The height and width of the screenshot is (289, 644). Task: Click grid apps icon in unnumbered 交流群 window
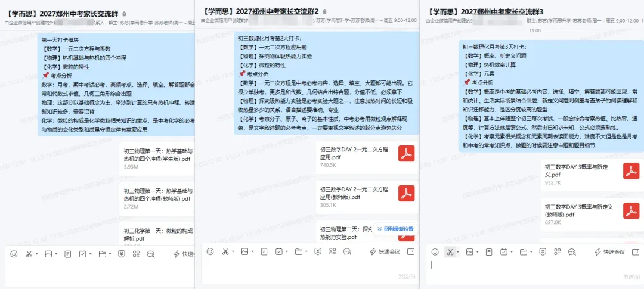click(137, 254)
